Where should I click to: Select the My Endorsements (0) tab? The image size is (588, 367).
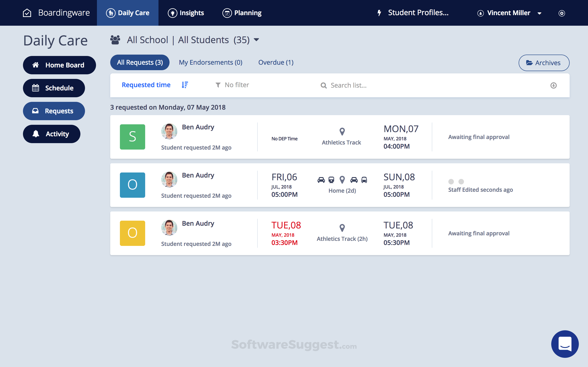(210, 62)
